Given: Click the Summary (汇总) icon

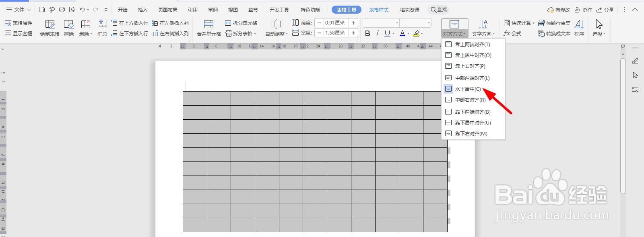Looking at the screenshot, I should [x=102, y=28].
